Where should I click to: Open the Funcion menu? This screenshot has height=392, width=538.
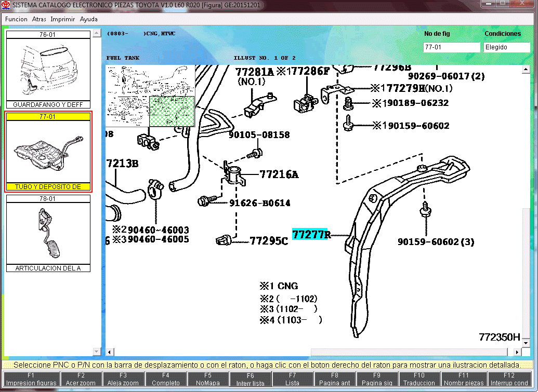click(x=16, y=19)
